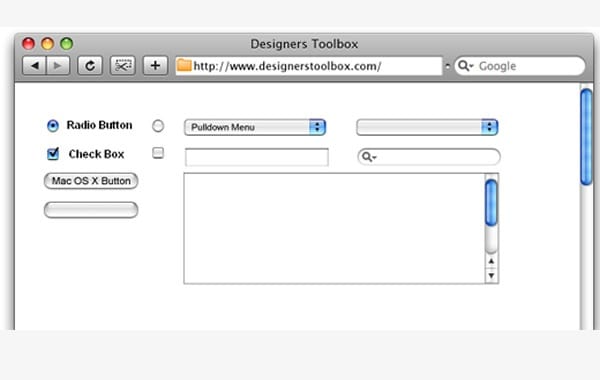Viewport: 600px width, 380px height.
Task: Click the orange site icon in address bar
Action: (184, 65)
